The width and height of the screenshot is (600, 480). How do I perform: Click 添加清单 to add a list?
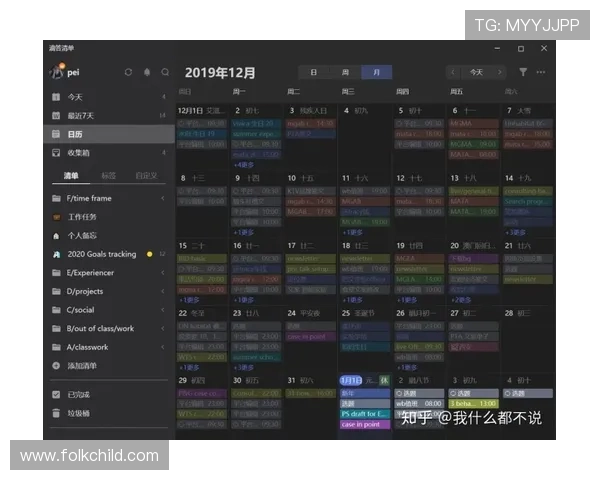[84, 366]
